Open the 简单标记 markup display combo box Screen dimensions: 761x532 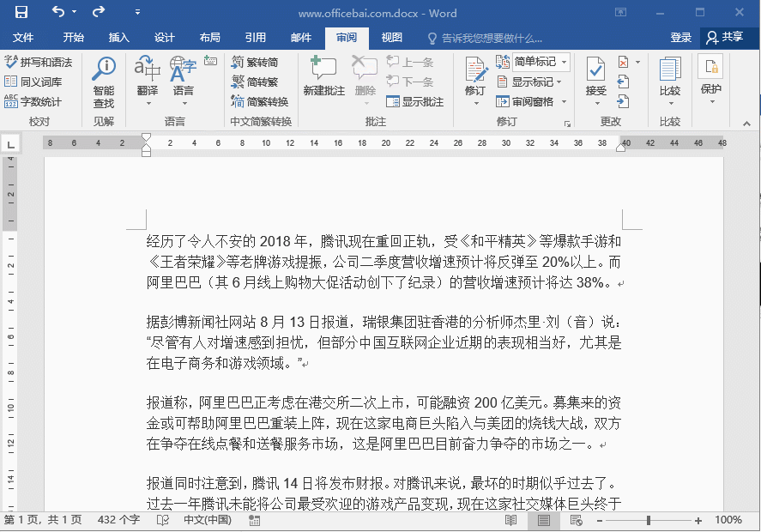(x=541, y=62)
